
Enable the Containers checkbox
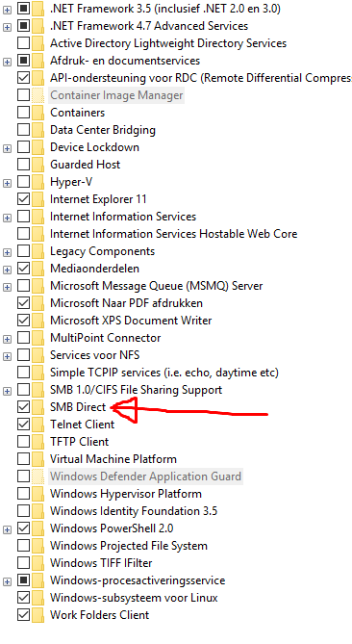coord(24,112)
